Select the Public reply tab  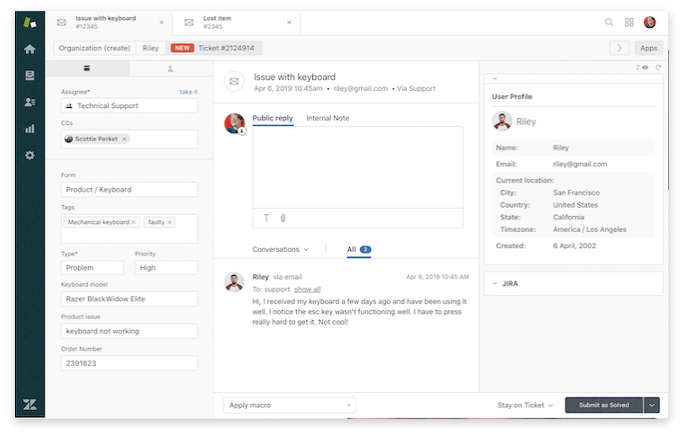273,118
